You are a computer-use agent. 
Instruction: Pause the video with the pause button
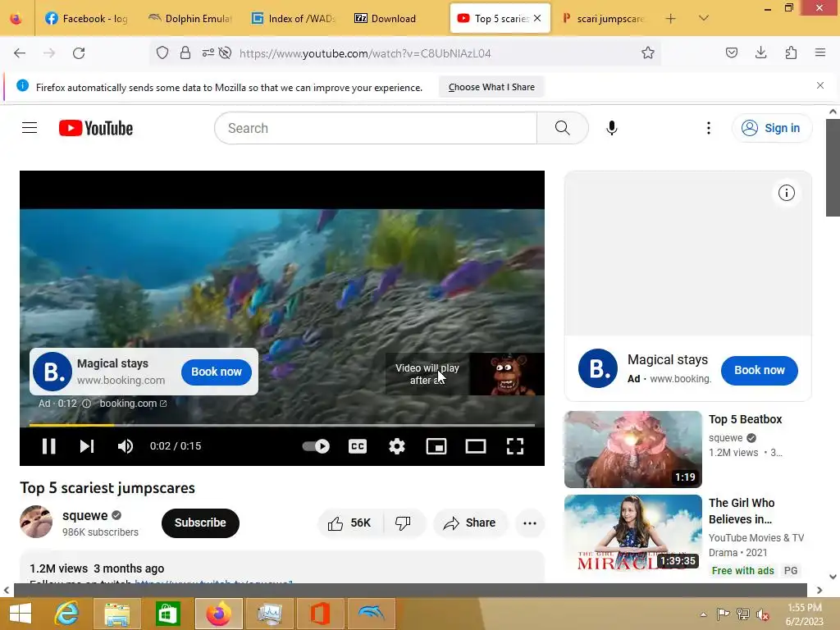tap(48, 446)
